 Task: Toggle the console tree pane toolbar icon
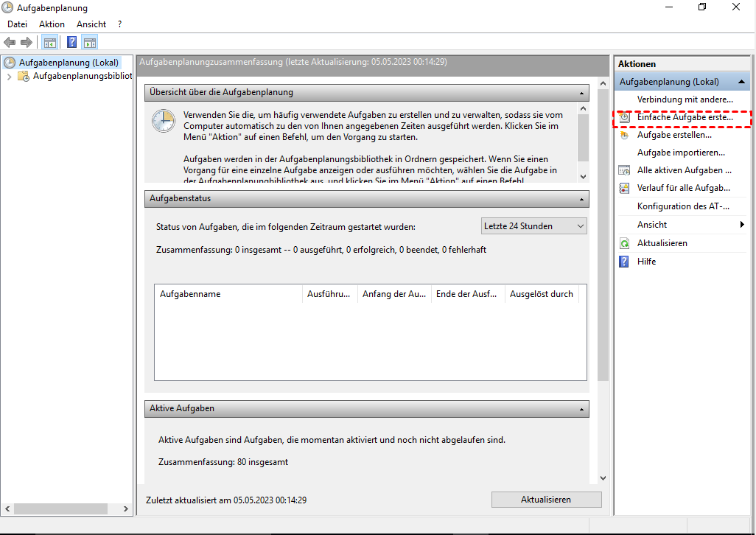point(50,43)
